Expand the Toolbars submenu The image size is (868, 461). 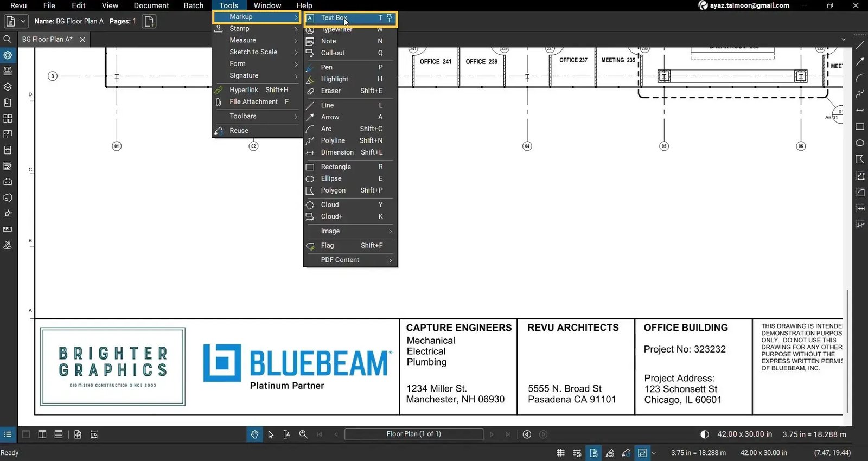click(x=257, y=117)
